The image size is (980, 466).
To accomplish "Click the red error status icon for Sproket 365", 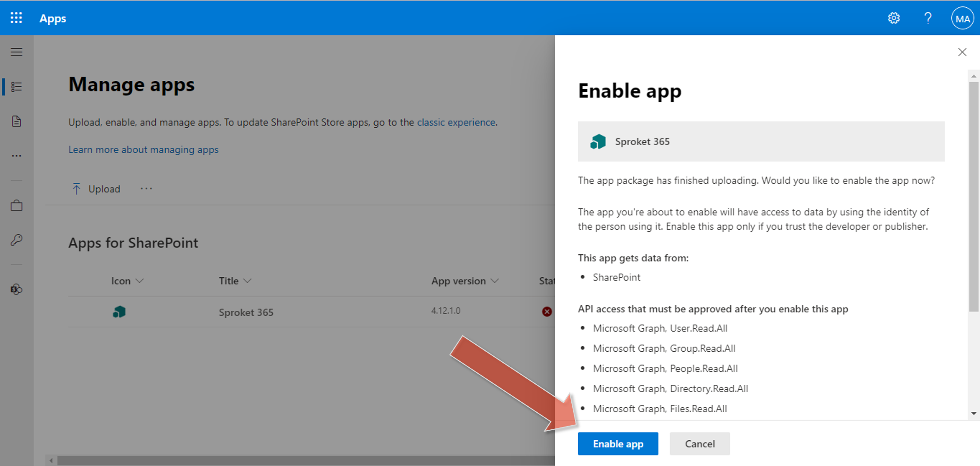I will point(547,312).
